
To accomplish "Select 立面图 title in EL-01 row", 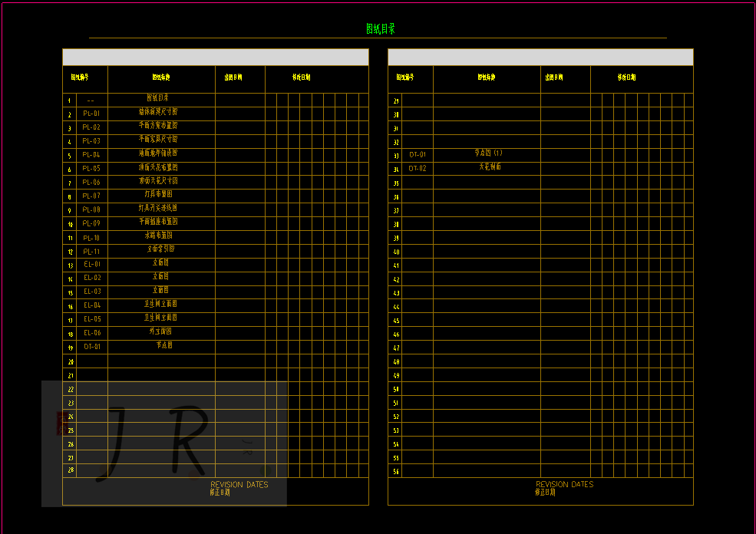I will point(160,262).
